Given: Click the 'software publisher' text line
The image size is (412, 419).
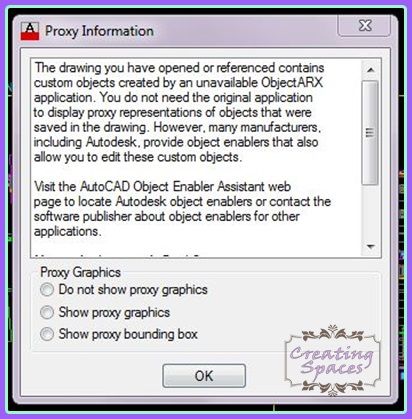Looking at the screenshot, I should click(167, 216).
